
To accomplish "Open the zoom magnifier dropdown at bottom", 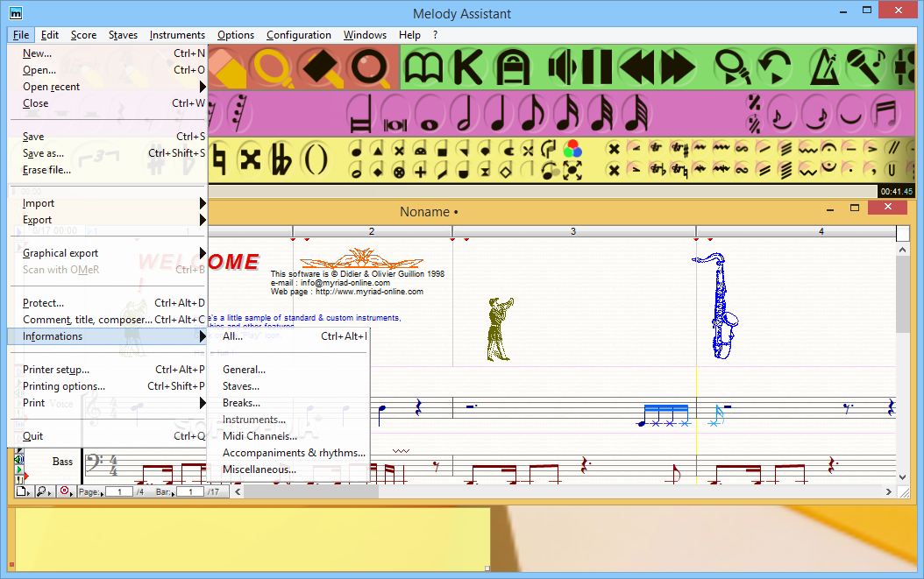I will coord(44,491).
